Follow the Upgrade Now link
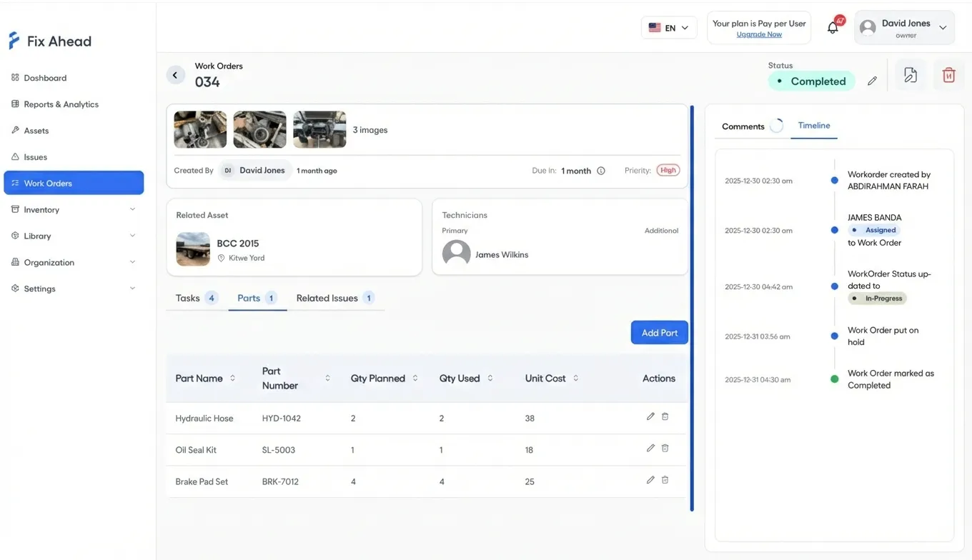 pyautogui.click(x=758, y=34)
